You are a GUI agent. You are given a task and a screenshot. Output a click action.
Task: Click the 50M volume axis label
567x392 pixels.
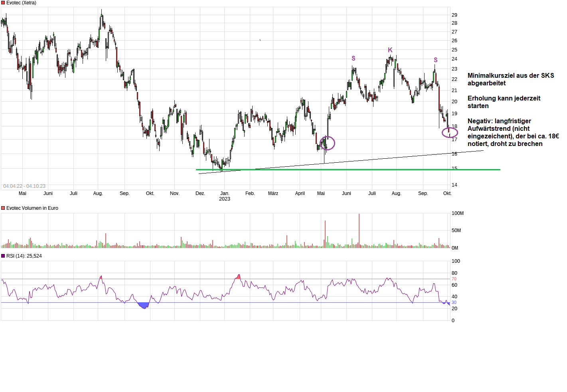click(x=456, y=230)
